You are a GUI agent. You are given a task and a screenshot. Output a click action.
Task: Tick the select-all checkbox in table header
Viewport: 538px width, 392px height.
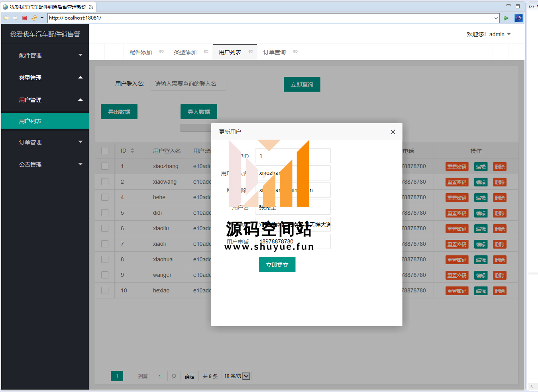(x=105, y=151)
